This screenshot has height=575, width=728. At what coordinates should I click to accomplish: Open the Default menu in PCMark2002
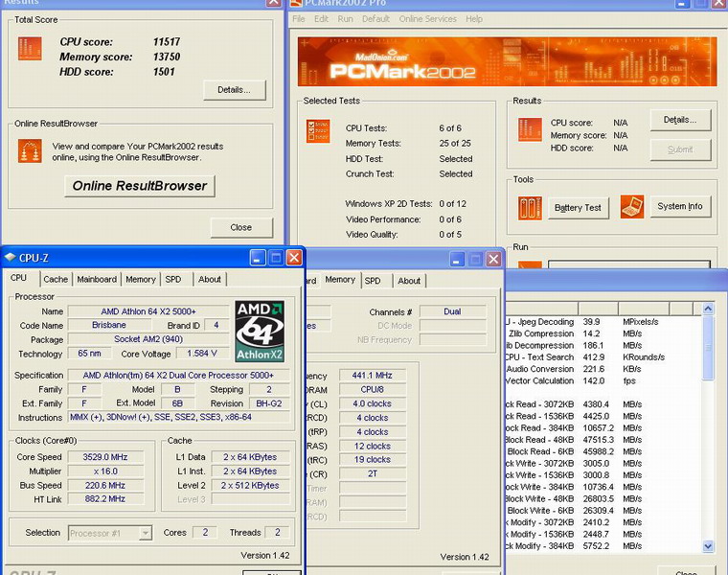pos(376,19)
